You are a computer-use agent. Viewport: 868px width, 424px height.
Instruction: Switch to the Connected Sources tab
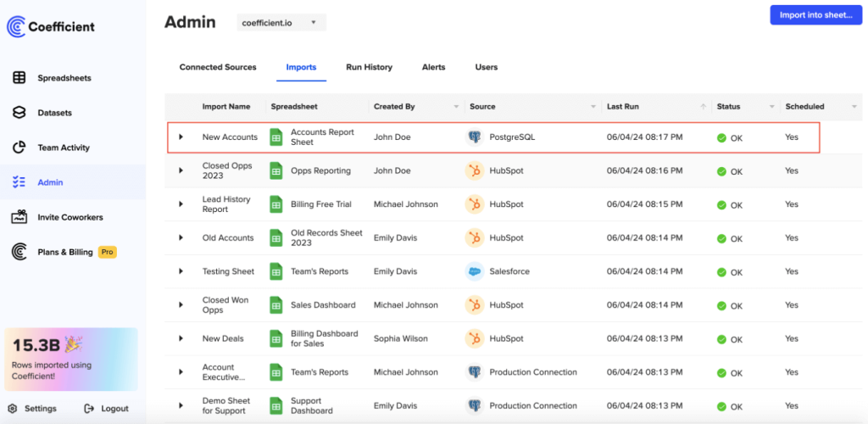(218, 67)
